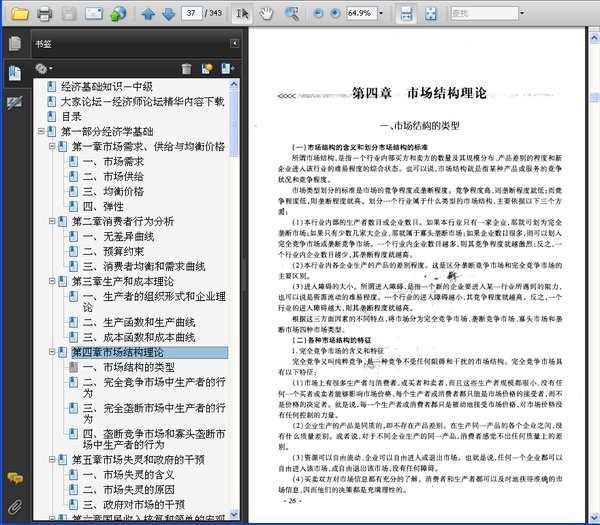Toggle the Fit Page view button

432,14
